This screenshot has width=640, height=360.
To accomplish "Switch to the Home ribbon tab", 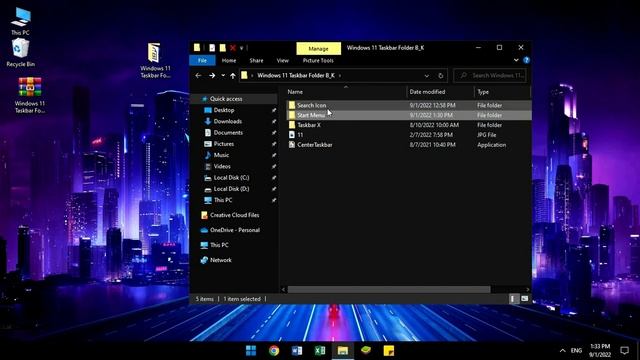I will tap(229, 60).
